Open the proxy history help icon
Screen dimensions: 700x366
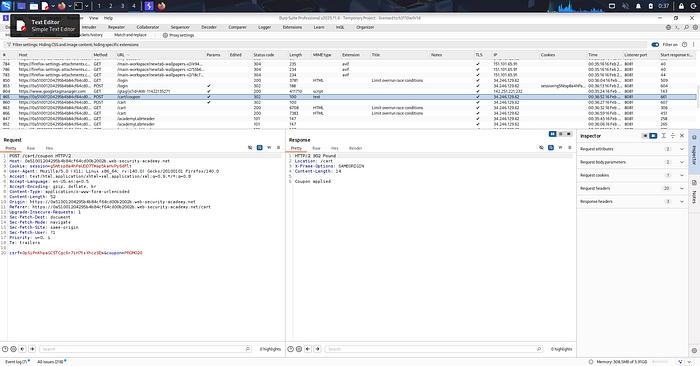coord(684,45)
